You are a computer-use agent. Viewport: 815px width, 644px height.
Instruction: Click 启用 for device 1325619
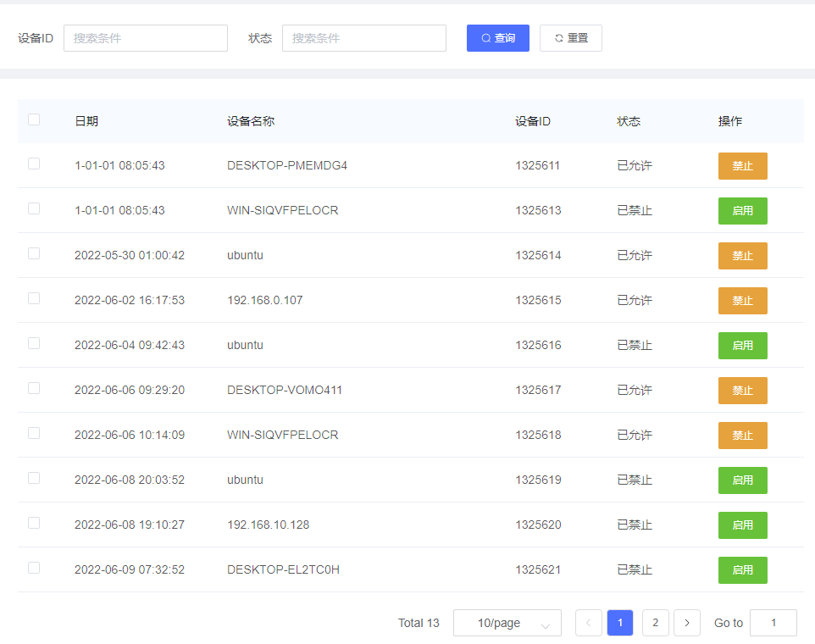[743, 480]
